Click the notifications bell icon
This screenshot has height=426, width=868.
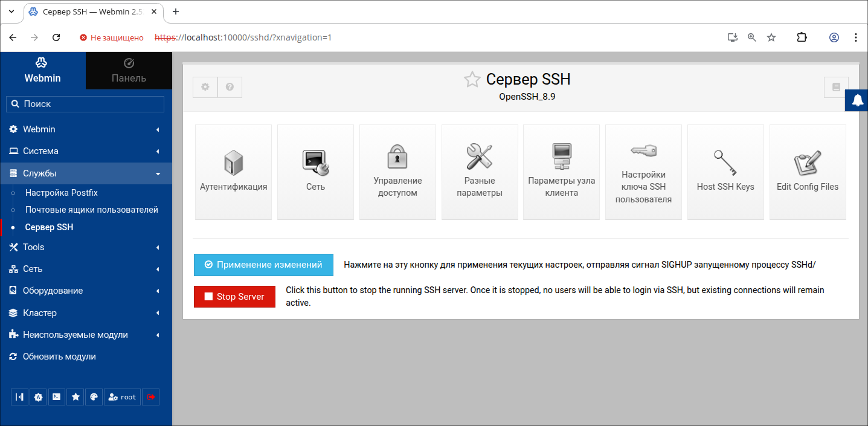(x=857, y=101)
